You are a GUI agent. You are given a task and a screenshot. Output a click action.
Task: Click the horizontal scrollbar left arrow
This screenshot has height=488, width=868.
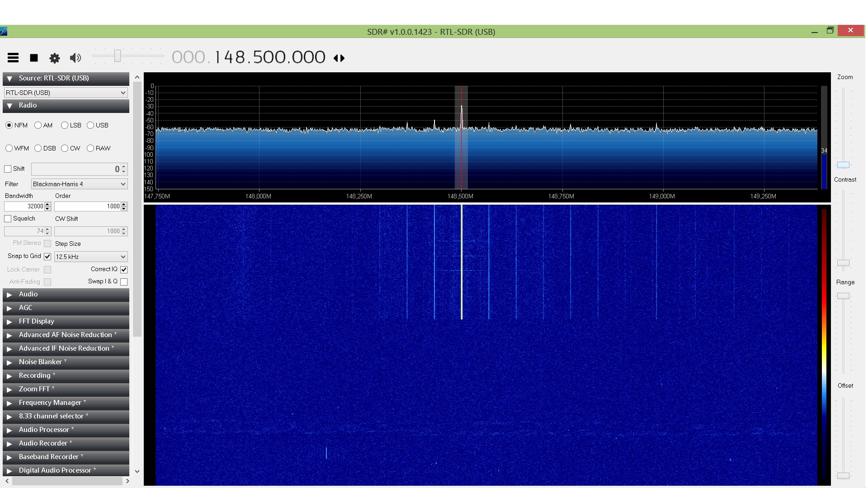click(x=7, y=481)
